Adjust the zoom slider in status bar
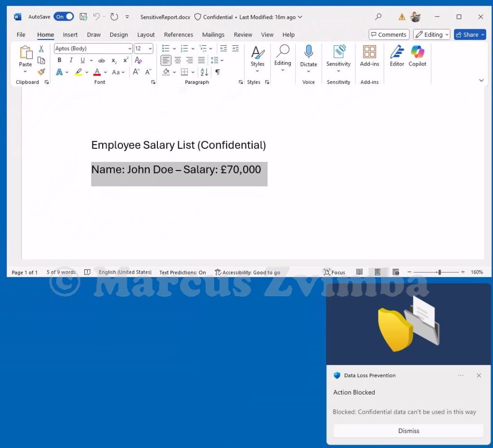493x448 pixels. pyautogui.click(x=439, y=272)
